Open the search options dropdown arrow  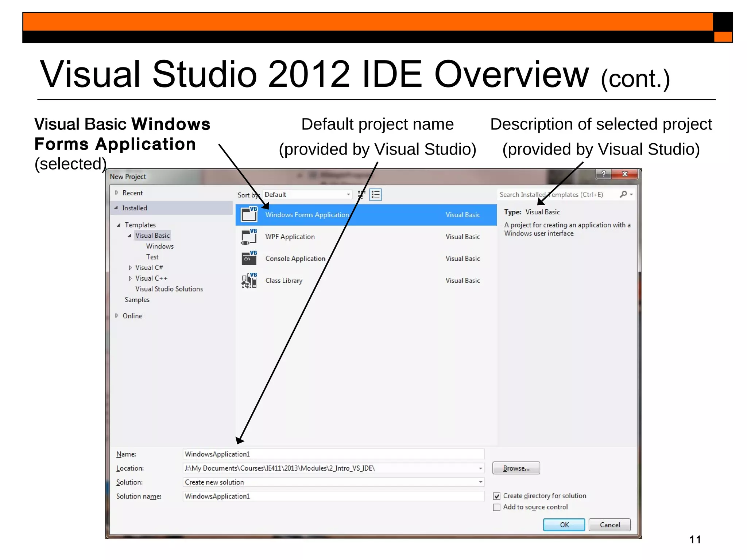[x=631, y=194]
